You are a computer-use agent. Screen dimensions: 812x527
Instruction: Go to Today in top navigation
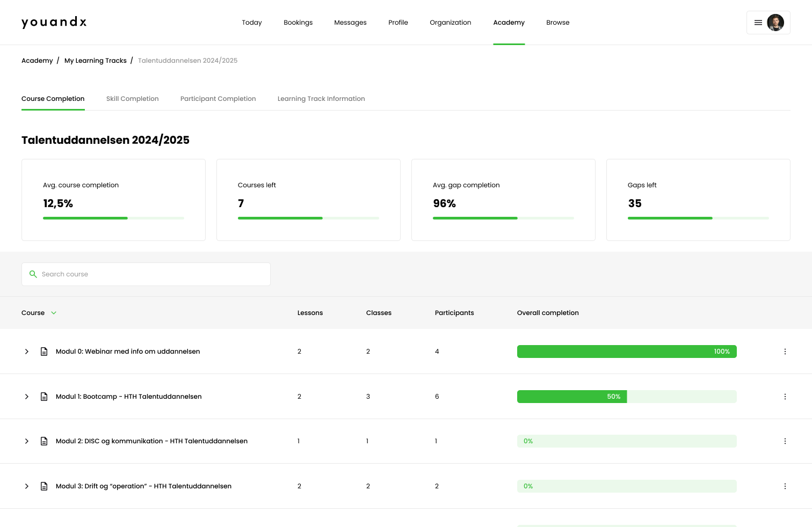point(252,23)
